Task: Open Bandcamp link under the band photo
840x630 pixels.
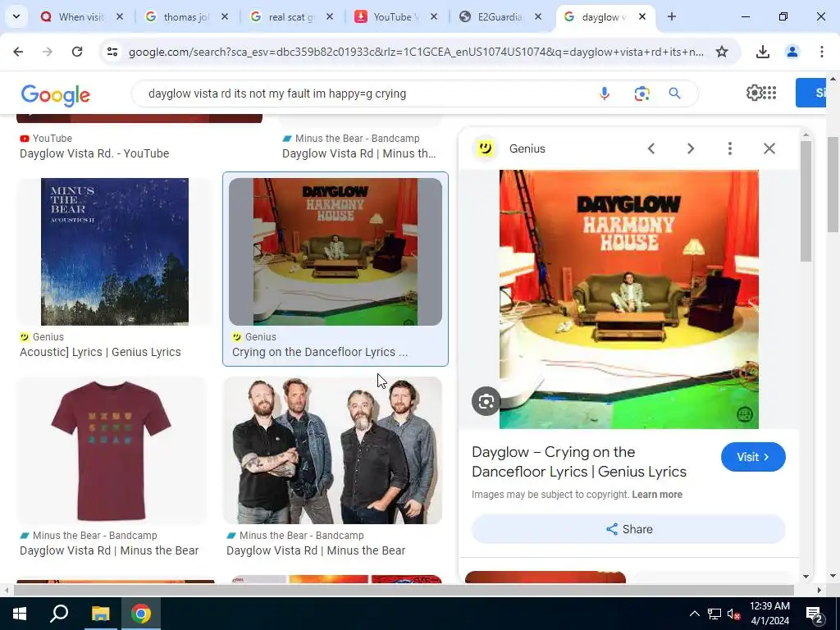Action: (x=316, y=550)
